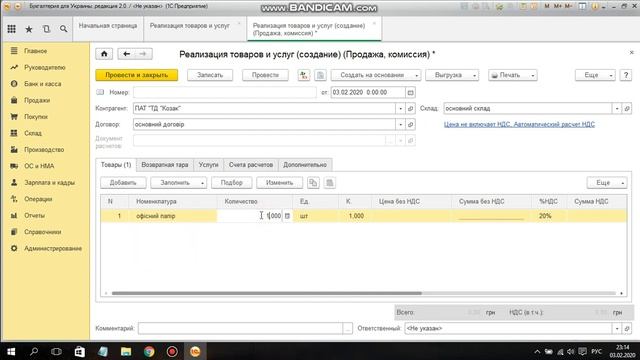Show document postings Дт/Кт icon
Viewport: 640px width, 360px height.
pos(304,75)
